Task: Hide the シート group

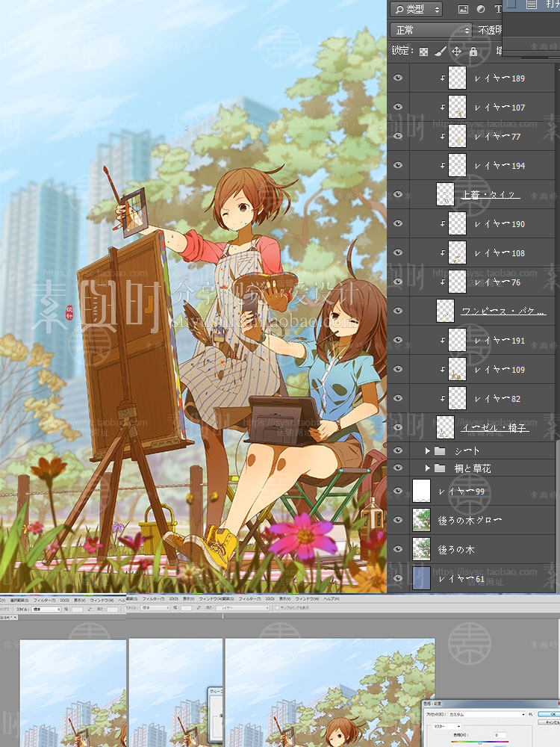Action: point(398,450)
